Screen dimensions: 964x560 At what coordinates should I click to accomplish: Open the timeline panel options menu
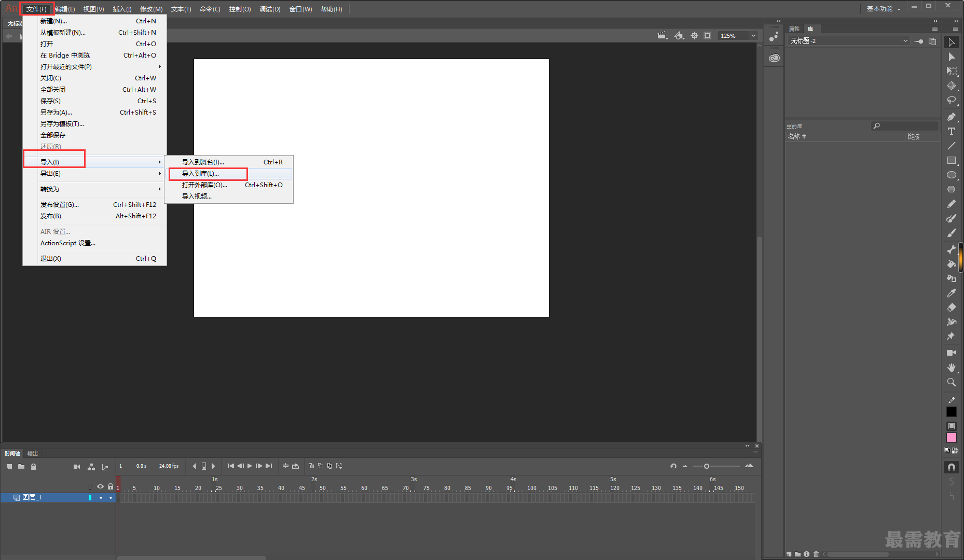point(755,454)
